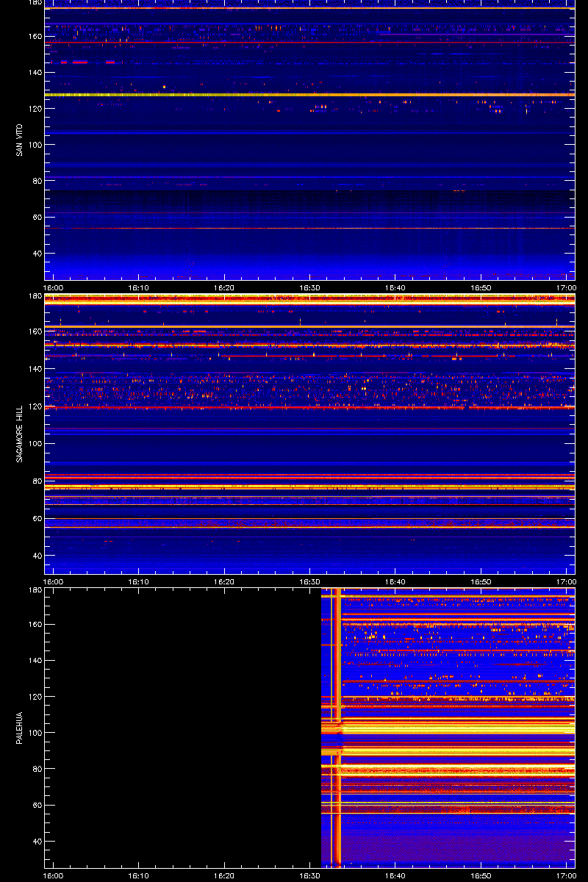The width and height of the screenshot is (588, 882).
Task: Click the 16:00 label under Sagamore Hill panel
Action: point(54,581)
